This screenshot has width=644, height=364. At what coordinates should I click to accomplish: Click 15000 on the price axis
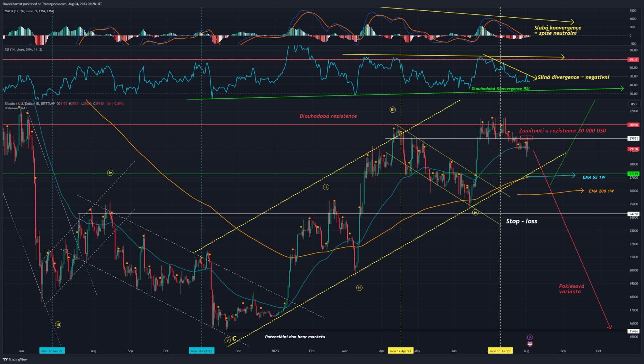[634, 337]
